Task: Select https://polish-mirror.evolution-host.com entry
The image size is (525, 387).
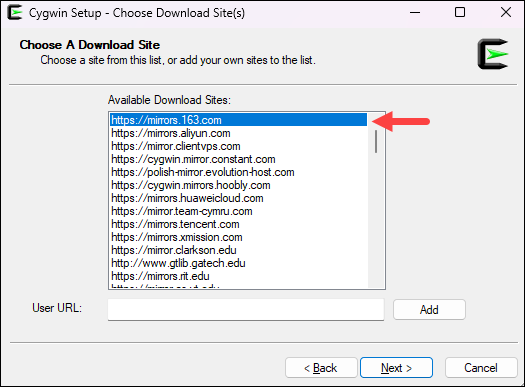Action: pos(239,172)
